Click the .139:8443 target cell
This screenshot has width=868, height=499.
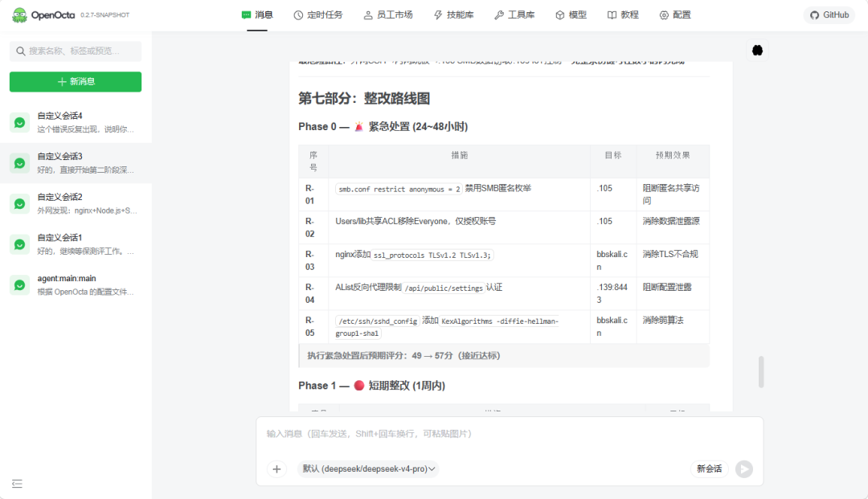(x=612, y=293)
